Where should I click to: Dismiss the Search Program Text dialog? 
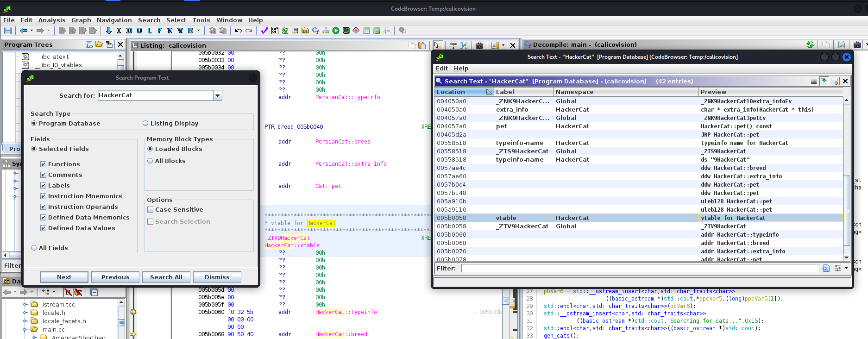pos(217,277)
